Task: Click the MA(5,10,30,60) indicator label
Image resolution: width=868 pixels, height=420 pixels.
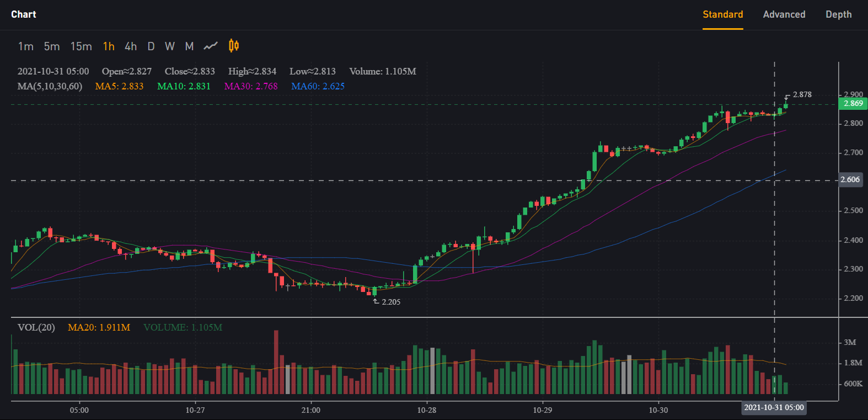Action: [50, 86]
